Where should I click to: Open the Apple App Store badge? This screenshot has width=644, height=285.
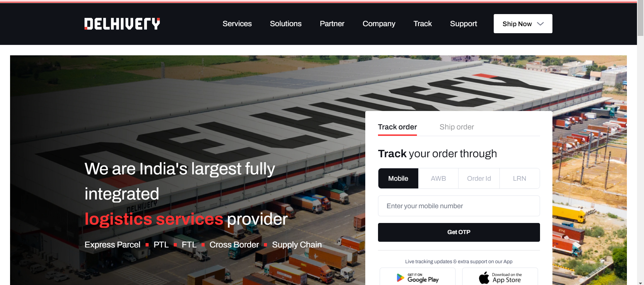[500, 277]
